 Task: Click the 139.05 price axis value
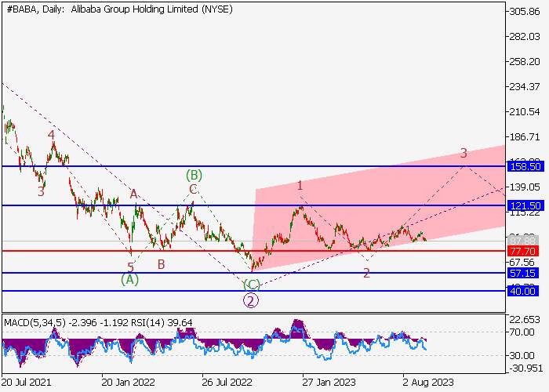[x=525, y=187]
